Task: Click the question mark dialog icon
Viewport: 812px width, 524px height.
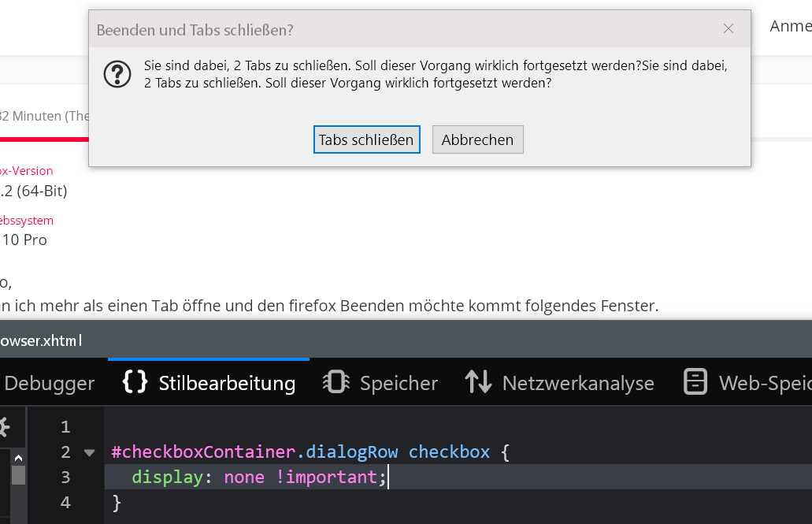Action: [x=117, y=74]
